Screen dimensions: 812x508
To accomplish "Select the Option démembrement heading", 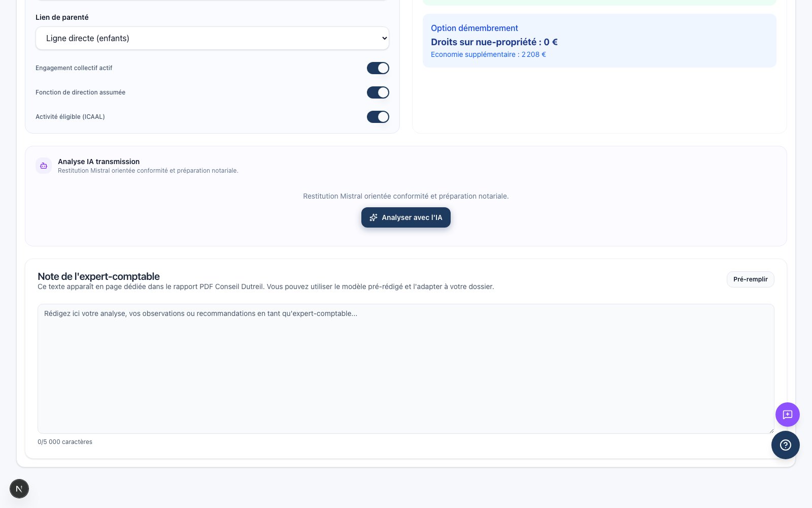I will [x=475, y=28].
